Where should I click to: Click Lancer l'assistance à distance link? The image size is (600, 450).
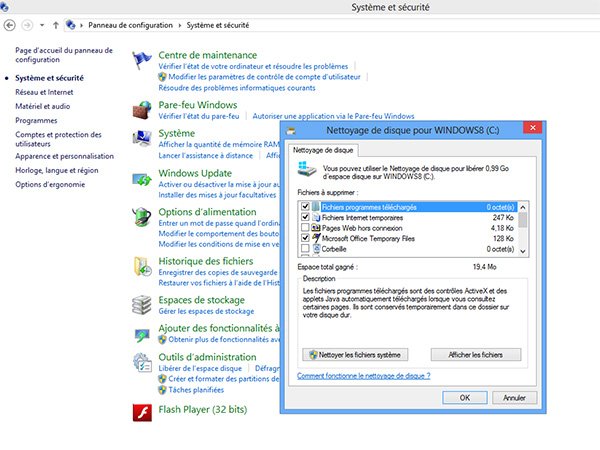pyautogui.click(x=205, y=155)
